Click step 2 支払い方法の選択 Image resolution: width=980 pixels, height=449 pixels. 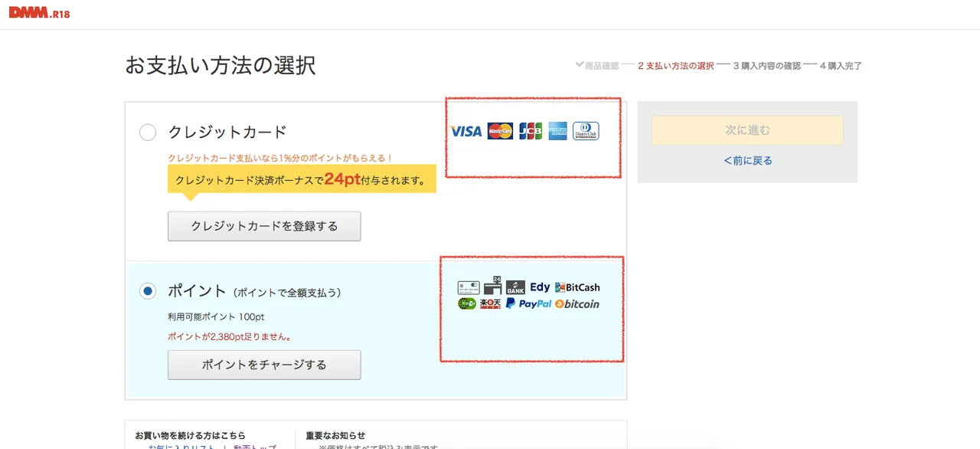coord(676,67)
